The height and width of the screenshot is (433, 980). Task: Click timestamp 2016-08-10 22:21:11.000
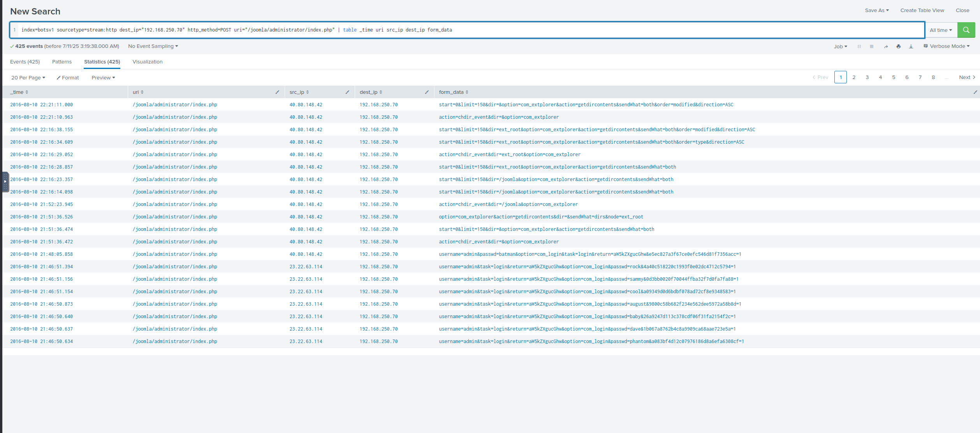point(41,105)
